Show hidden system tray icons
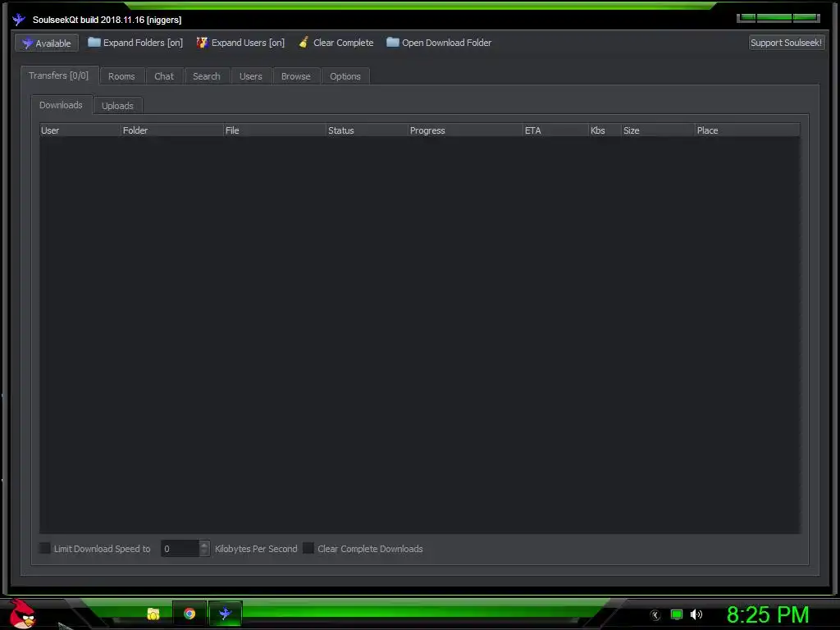 pos(655,615)
